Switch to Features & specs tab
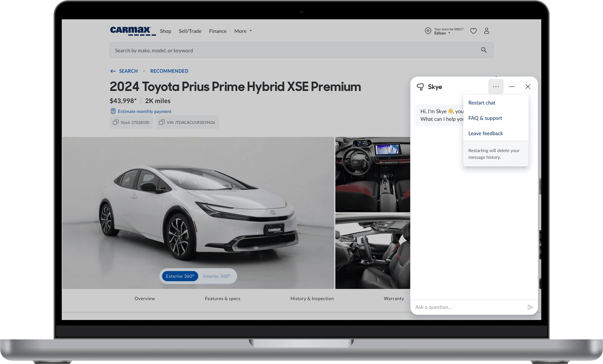603x364 pixels. click(x=223, y=298)
